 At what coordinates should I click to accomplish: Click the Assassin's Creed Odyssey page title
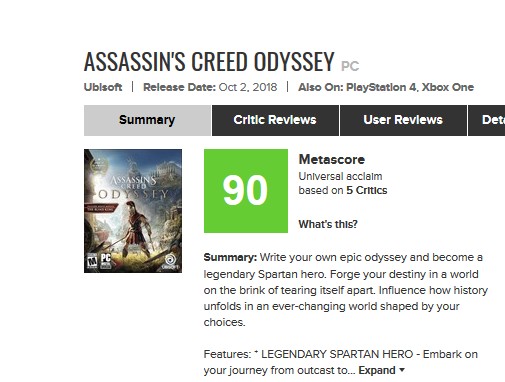click(x=209, y=62)
